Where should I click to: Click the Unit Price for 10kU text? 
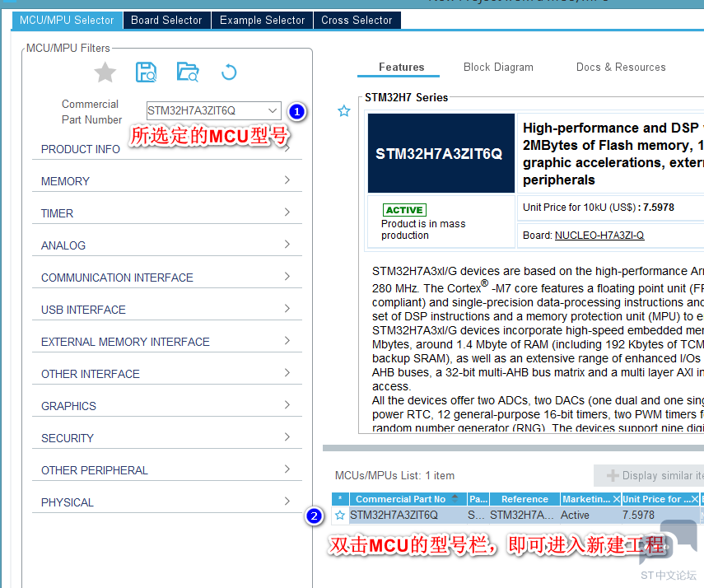pyautogui.click(x=599, y=208)
